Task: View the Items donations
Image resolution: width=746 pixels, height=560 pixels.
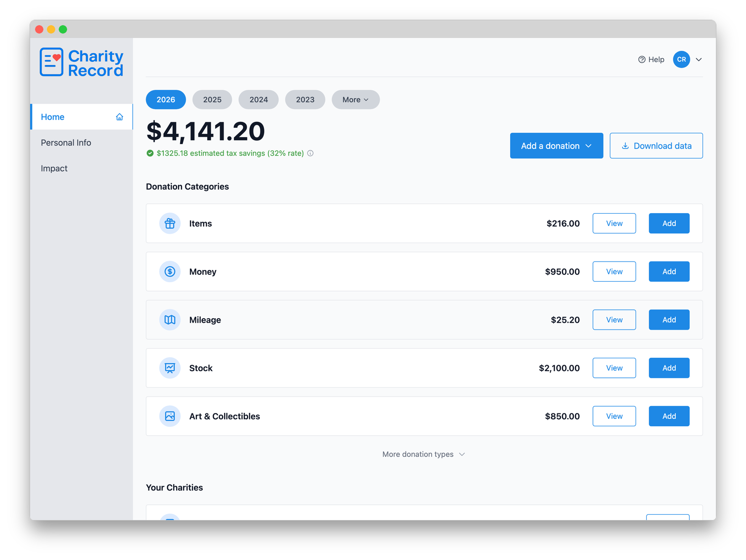Action: [614, 224]
